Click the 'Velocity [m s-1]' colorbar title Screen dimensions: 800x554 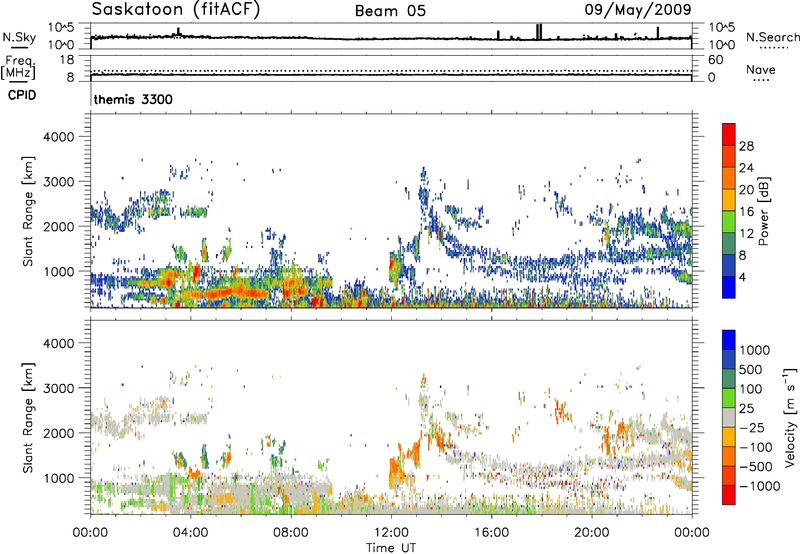point(790,417)
